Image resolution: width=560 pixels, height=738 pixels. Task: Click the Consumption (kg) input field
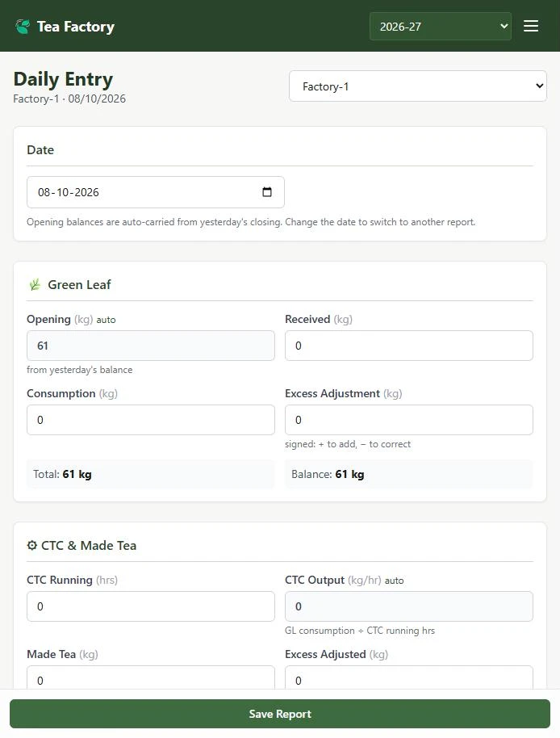tap(150, 420)
